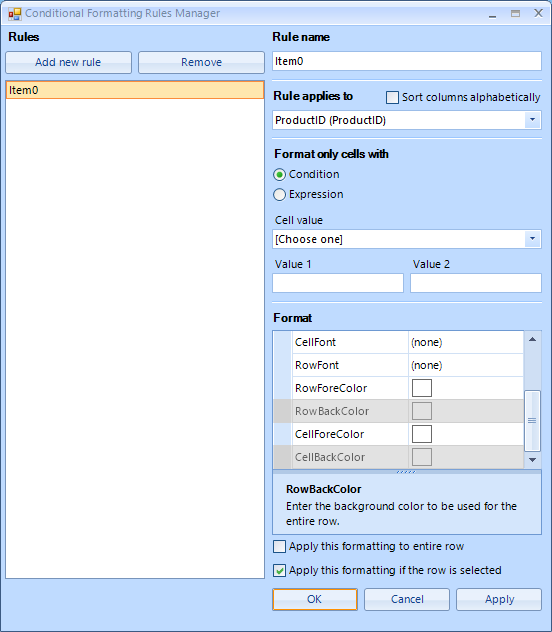Select the Expression radio button

[279, 195]
